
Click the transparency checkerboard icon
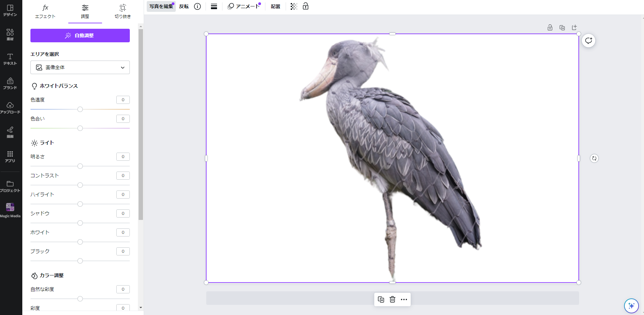tap(294, 6)
